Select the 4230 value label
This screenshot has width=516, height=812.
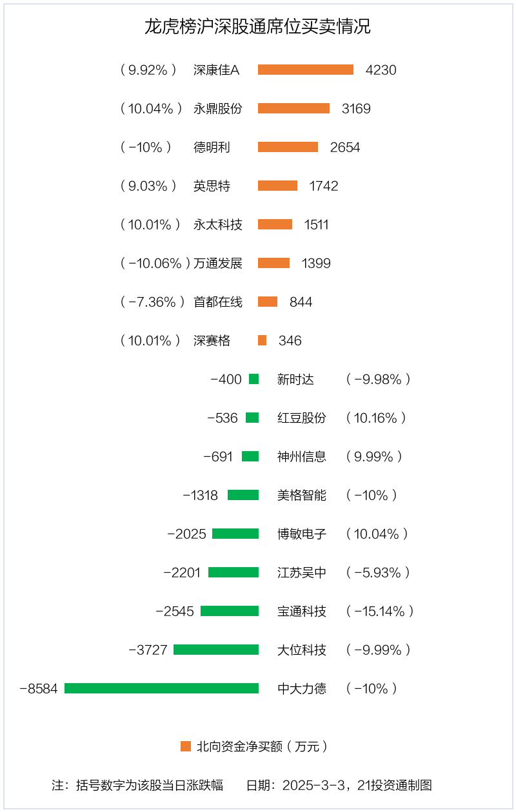point(381,70)
